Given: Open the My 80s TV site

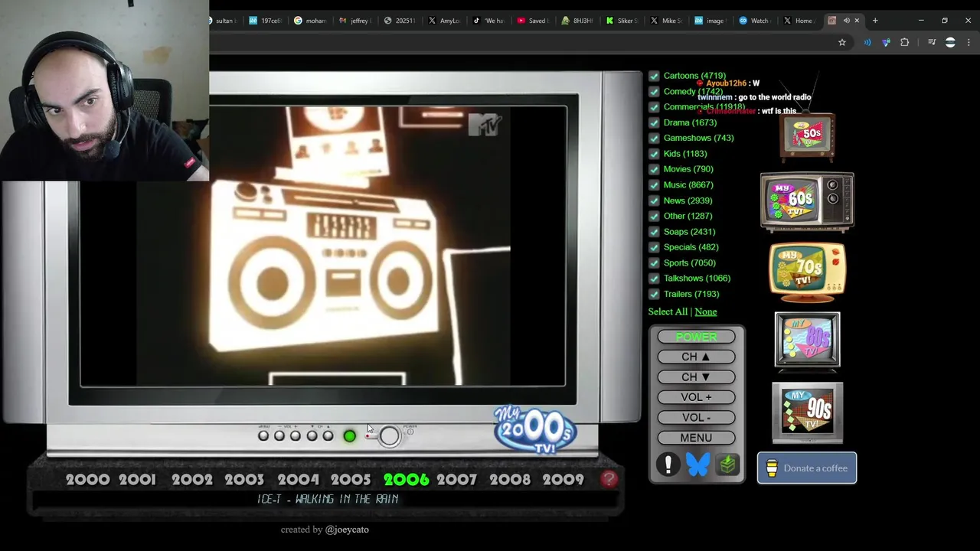Looking at the screenshot, I should tap(807, 341).
